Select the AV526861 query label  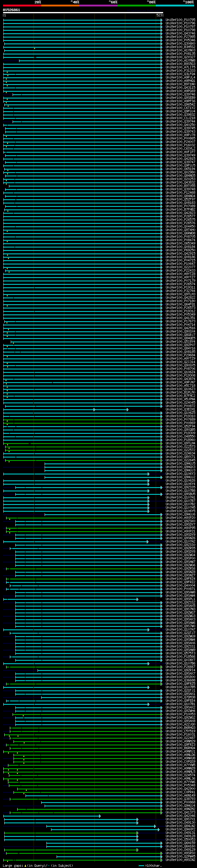[x=11, y=10]
